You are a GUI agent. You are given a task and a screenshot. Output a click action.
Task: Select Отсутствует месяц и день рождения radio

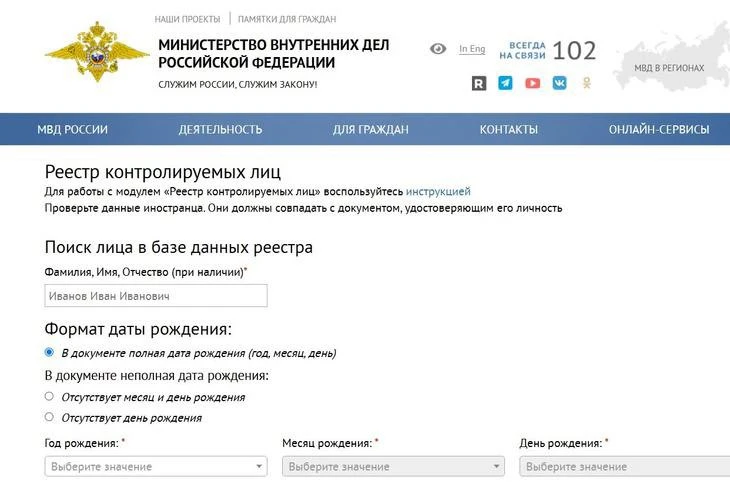(49, 396)
